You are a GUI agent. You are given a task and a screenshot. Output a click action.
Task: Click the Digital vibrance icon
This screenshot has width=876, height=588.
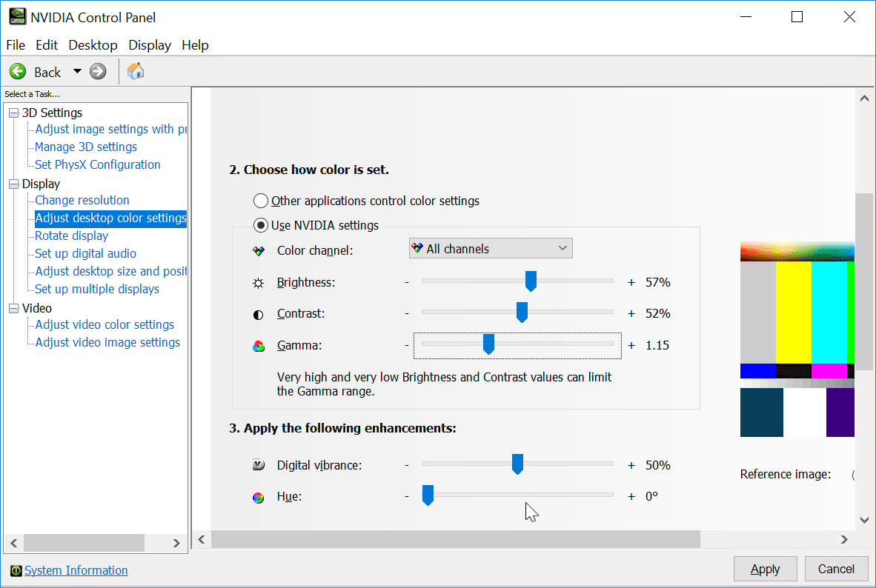click(x=258, y=464)
